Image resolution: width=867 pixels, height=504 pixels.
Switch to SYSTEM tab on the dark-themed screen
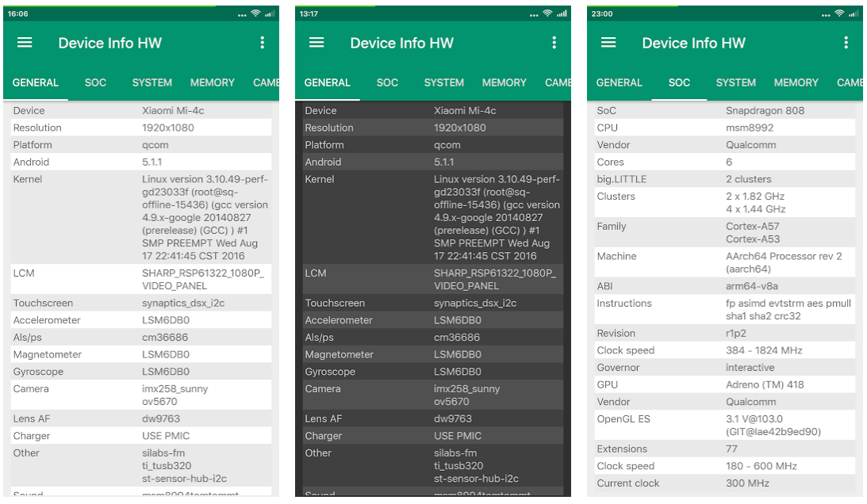(443, 82)
